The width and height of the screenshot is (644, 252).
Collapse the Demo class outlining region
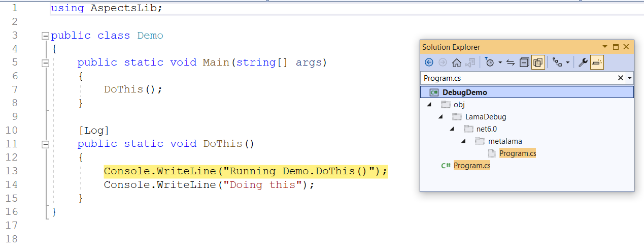(45, 36)
